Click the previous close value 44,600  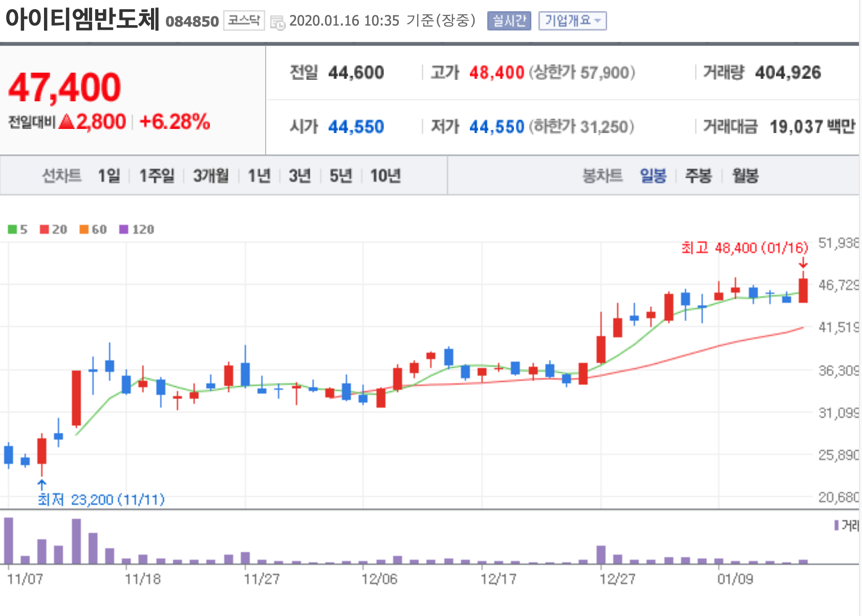(356, 73)
